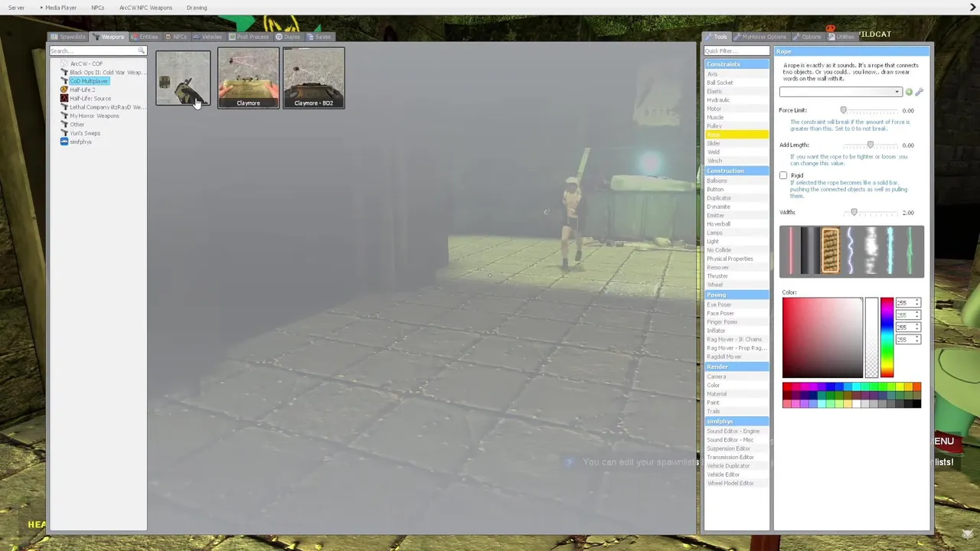980x551 pixels.
Task: Click the wrench edit presets icon
Action: [x=920, y=92]
